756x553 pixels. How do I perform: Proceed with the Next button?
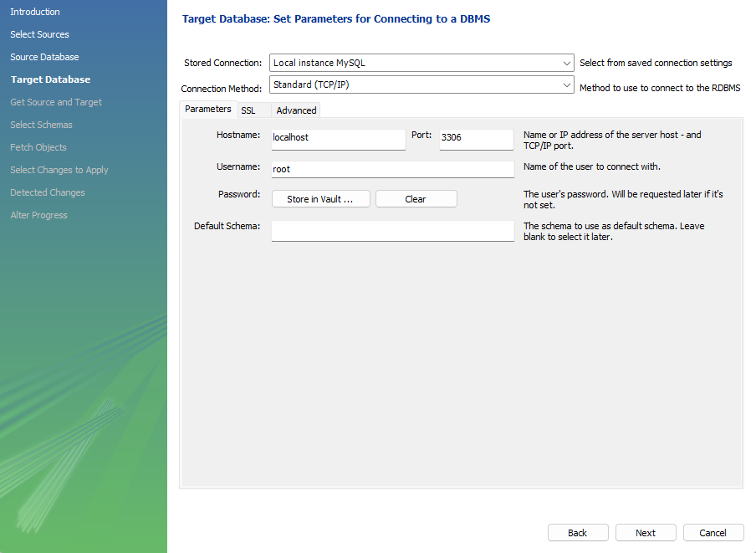tap(646, 533)
